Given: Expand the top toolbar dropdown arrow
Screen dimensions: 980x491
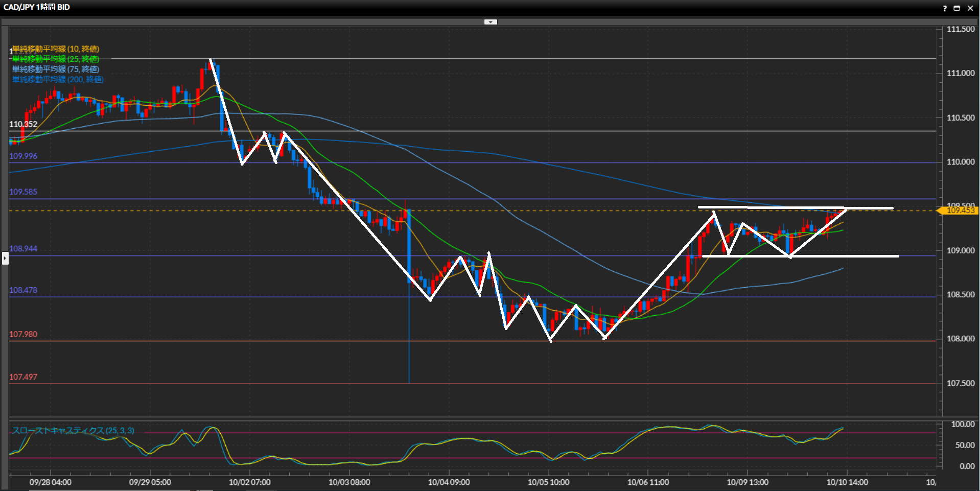Looking at the screenshot, I should [x=491, y=22].
